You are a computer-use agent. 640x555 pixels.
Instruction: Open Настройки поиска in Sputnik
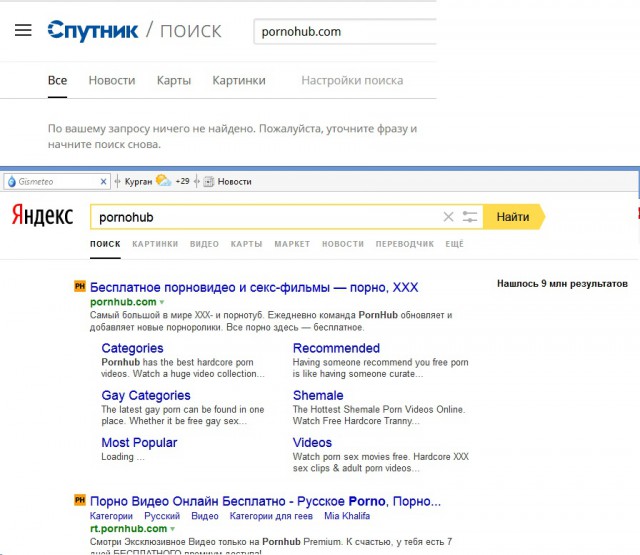pos(352,80)
